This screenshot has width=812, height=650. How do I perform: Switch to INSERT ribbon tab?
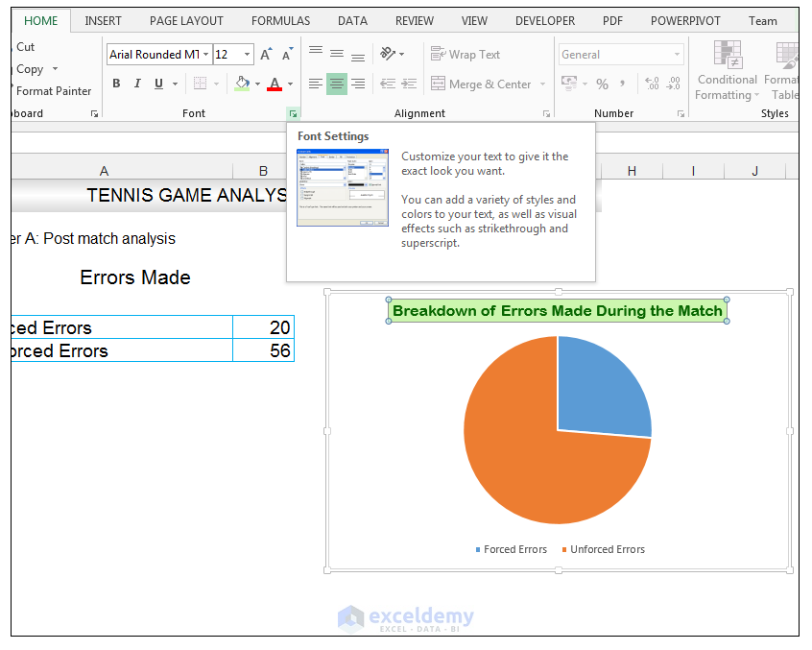(103, 21)
